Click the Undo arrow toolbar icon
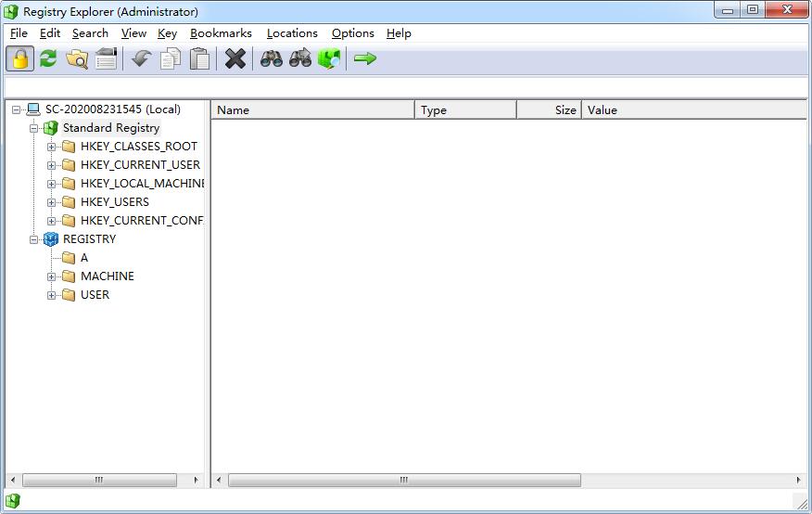This screenshot has width=812, height=514. (141, 58)
